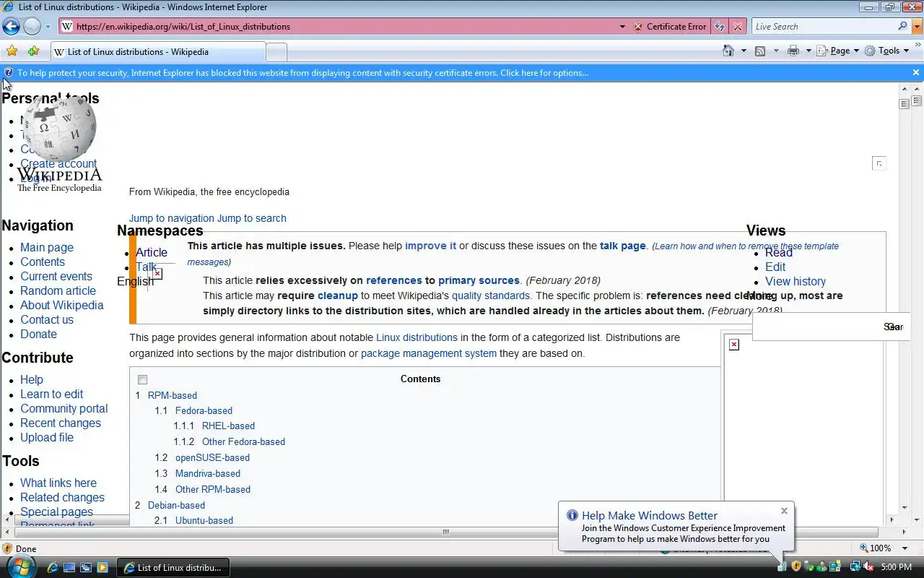Close the Help Make Windows Better balloon
This screenshot has height=578, width=924.
(784, 511)
